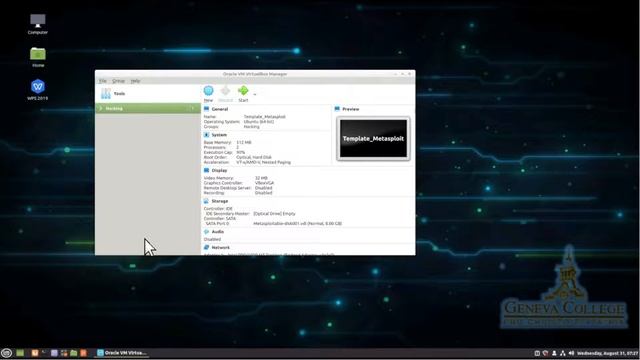Screen dimensions: 640x360
Task: Click the name value Template_Metasploit in General
Action: pyautogui.click(x=264, y=117)
